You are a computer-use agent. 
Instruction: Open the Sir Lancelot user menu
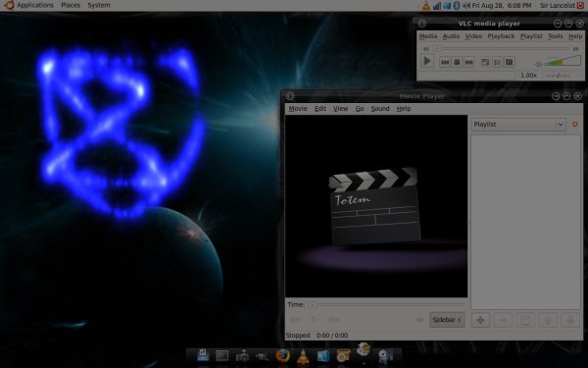[558, 5]
